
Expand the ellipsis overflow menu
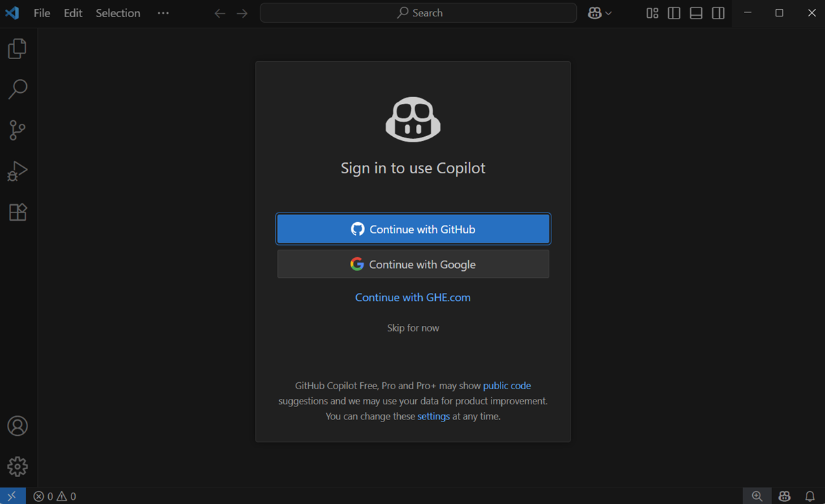[163, 12]
